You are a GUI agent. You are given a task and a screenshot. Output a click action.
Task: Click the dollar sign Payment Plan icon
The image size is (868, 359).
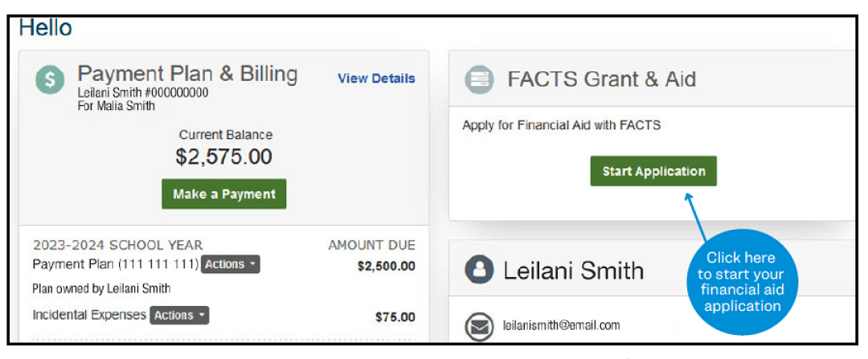click(50, 80)
